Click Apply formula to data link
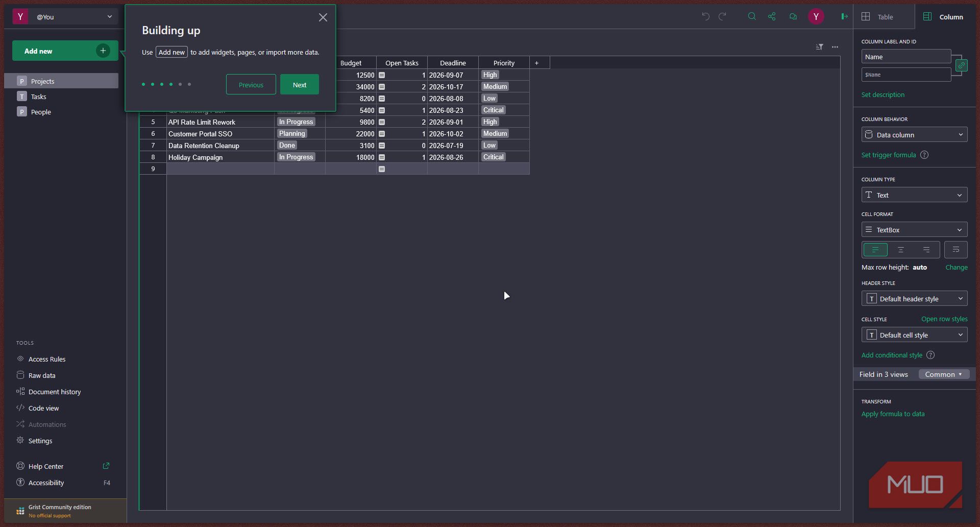Image resolution: width=980 pixels, height=527 pixels. [x=893, y=414]
